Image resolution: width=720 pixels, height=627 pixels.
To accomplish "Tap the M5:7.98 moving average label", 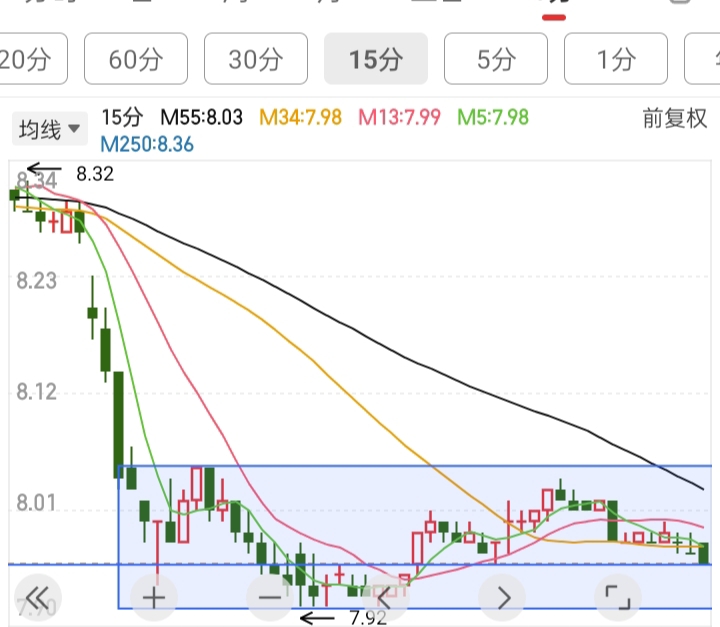I will (x=493, y=118).
